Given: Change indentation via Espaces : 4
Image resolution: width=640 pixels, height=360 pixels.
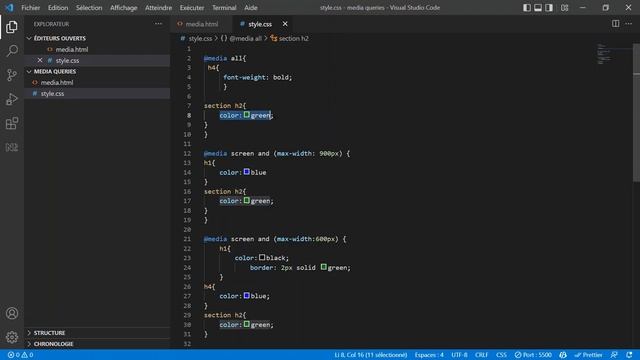Looking at the screenshot, I should 429,355.
